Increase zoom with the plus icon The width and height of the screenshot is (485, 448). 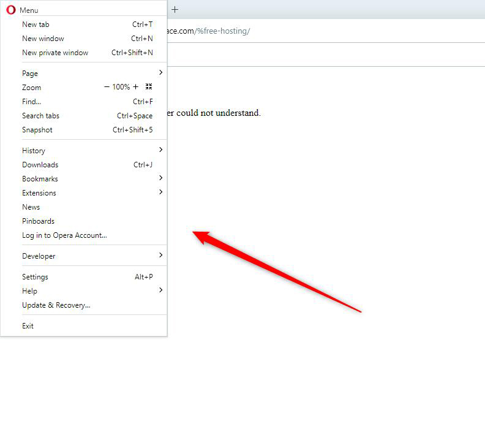(x=136, y=87)
